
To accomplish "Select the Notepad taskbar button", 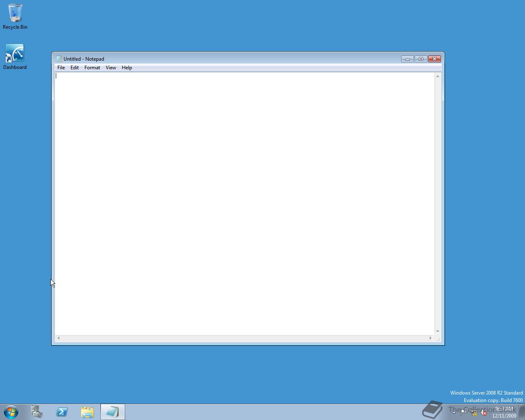I will (113, 412).
